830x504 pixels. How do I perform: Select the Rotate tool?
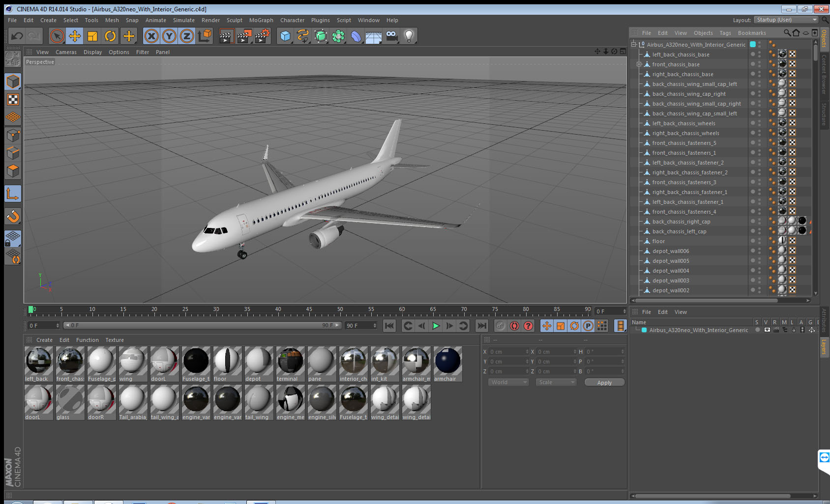(110, 36)
